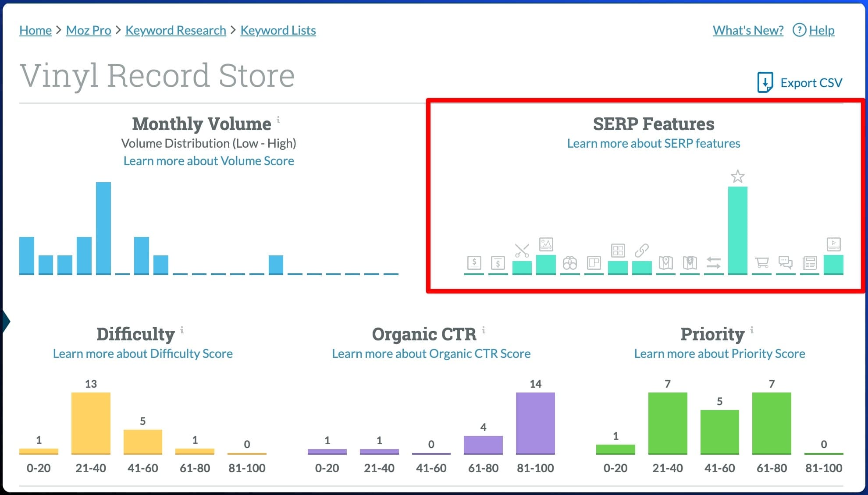Click the knowledge panel binoculars icon

click(570, 263)
